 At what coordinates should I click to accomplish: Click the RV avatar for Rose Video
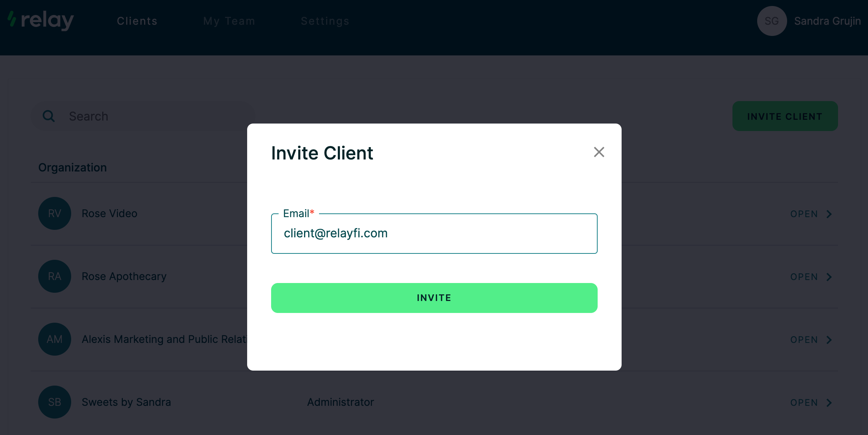[55, 213]
